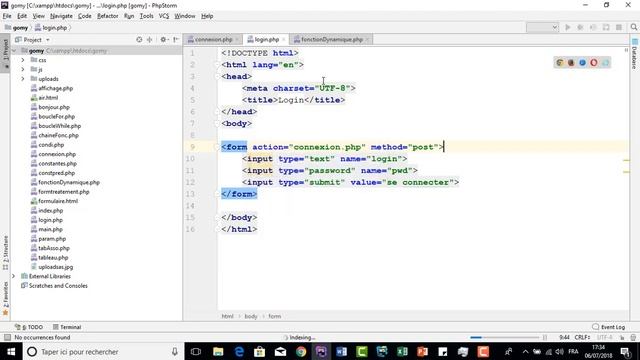Viewport: 640px width, 360px height.
Task: Click Collapse All icon in Project panel
Action: tap(149, 40)
